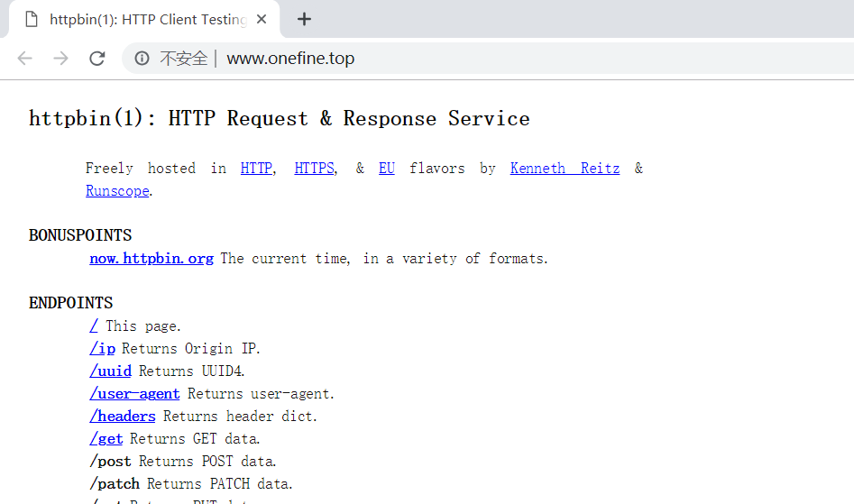Follow the now.httpbin.org link
The height and width of the screenshot is (504, 854).
pyautogui.click(x=152, y=259)
